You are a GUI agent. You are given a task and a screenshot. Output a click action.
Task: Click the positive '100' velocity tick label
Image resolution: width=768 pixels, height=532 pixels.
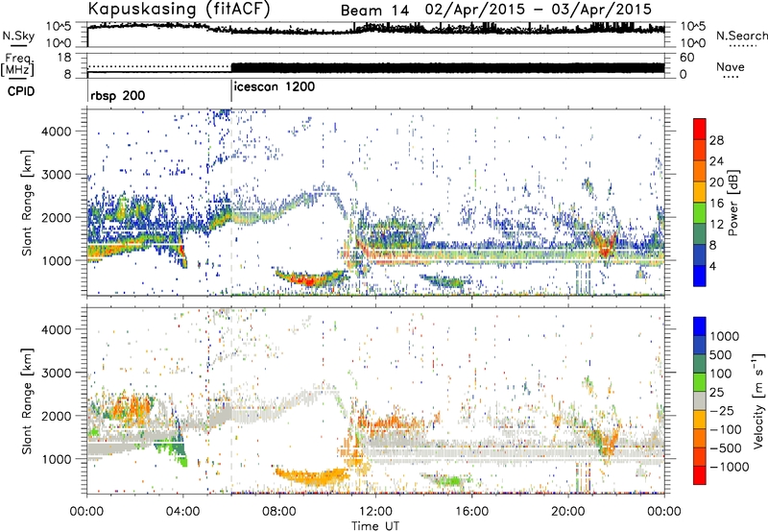tap(721, 374)
